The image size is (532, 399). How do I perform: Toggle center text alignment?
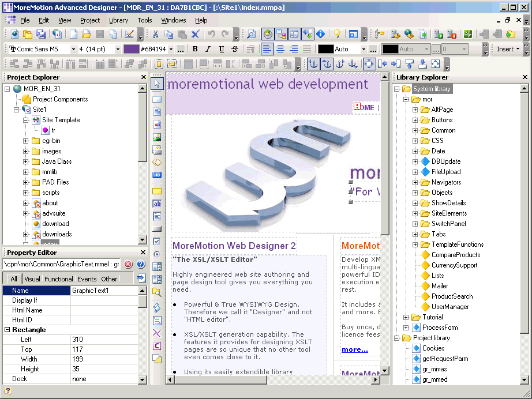pyautogui.click(x=280, y=49)
